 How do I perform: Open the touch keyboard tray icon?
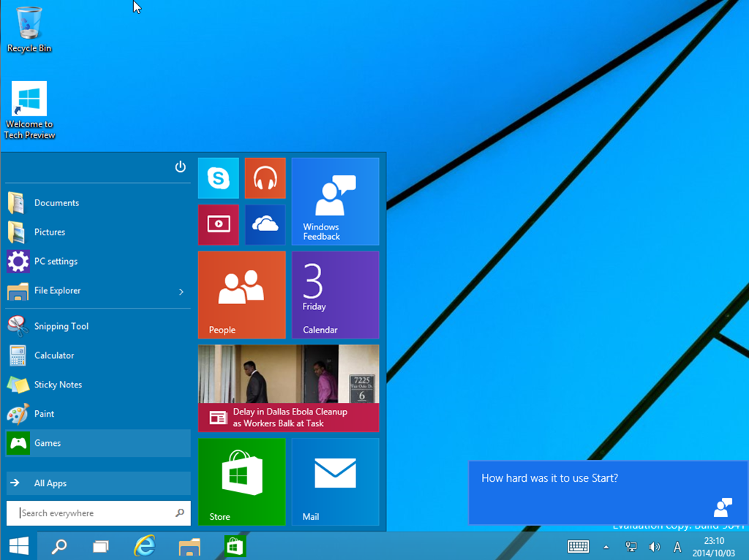coord(578,547)
